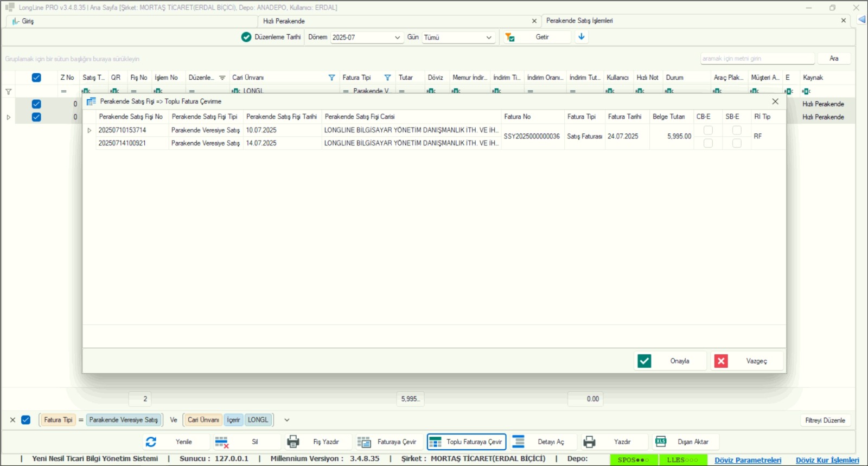This screenshot has width=868, height=466.
Task: Click the blue down arrow beside Getir
Action: tap(581, 37)
